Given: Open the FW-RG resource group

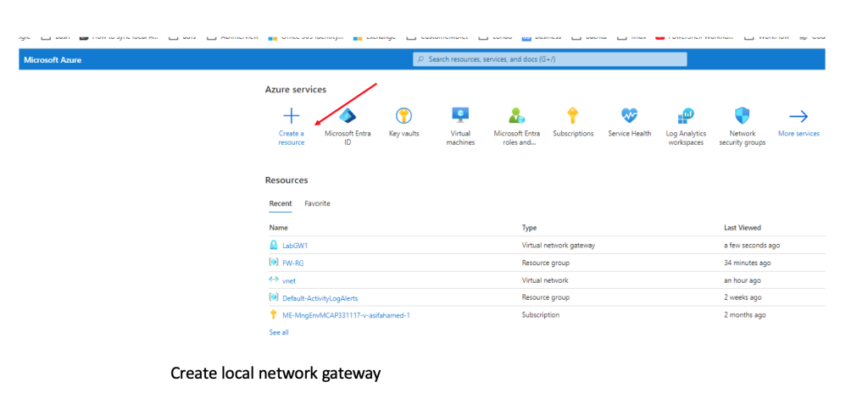Looking at the screenshot, I should click(x=293, y=263).
